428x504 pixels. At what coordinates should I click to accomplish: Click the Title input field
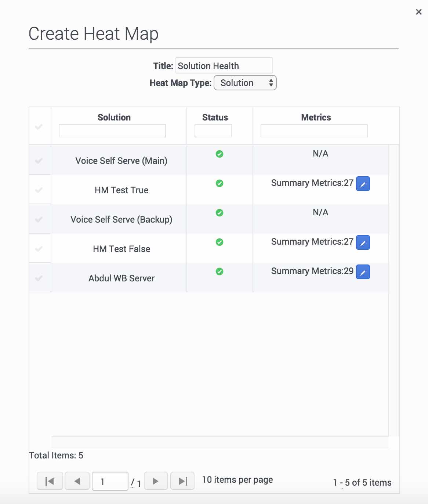point(224,66)
